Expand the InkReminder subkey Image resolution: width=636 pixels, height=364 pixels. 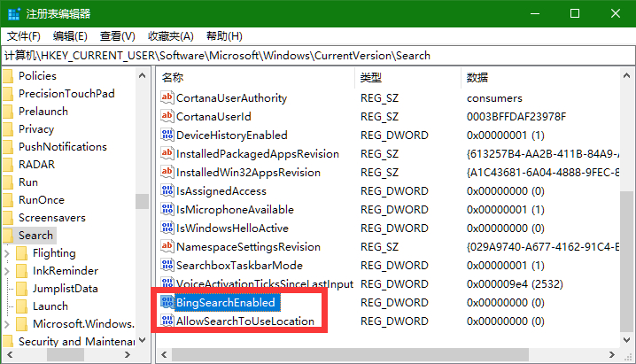pyautogui.click(x=7, y=271)
